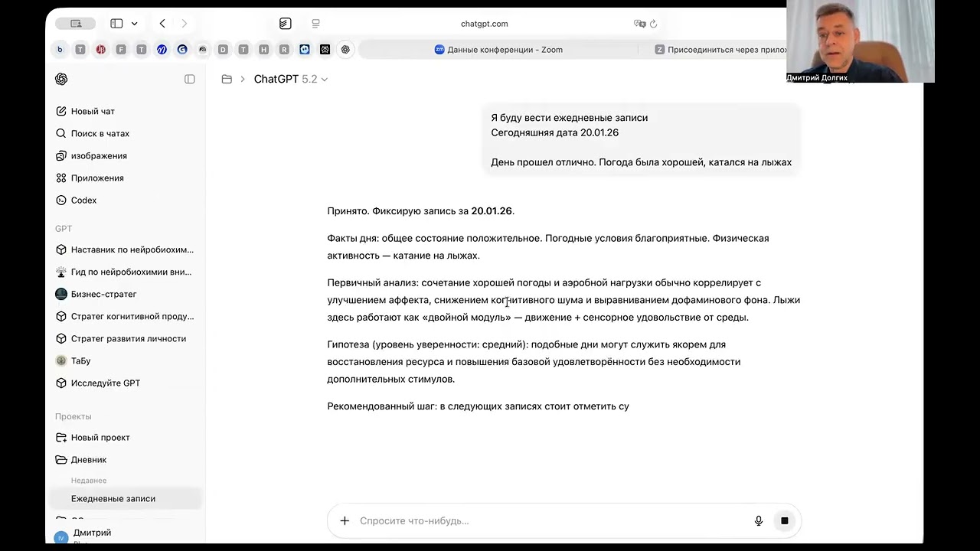This screenshot has height=551, width=980.
Task: Click the open folder icon beside Дневник
Action: 61,460
